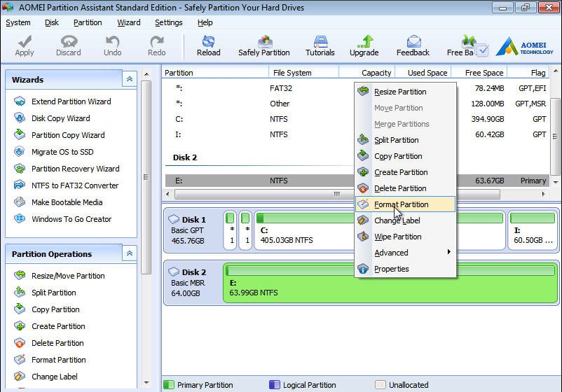Choose Copy Partition in context menu
Screen dimensions: 562x392
click(x=405, y=156)
